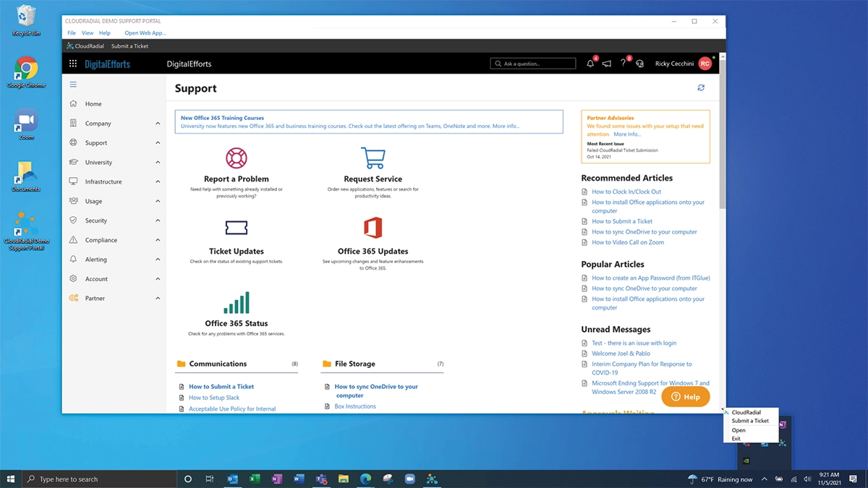Open Zoom from the taskbar
Image resolution: width=868 pixels, height=488 pixels.
(409, 479)
